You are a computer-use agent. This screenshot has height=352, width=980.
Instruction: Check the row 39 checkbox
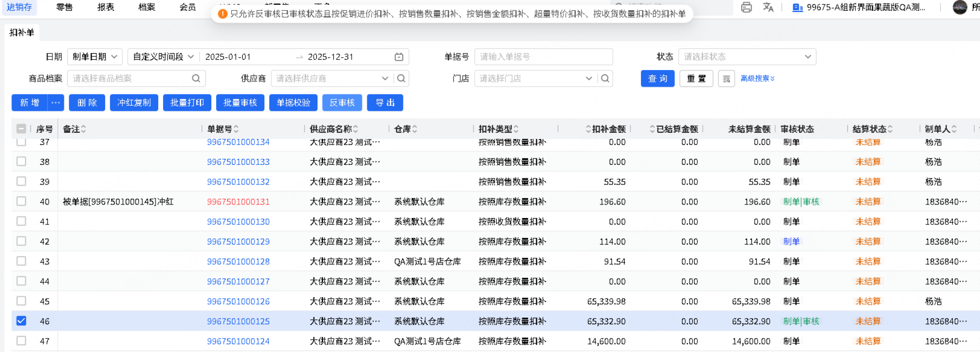[x=21, y=181]
